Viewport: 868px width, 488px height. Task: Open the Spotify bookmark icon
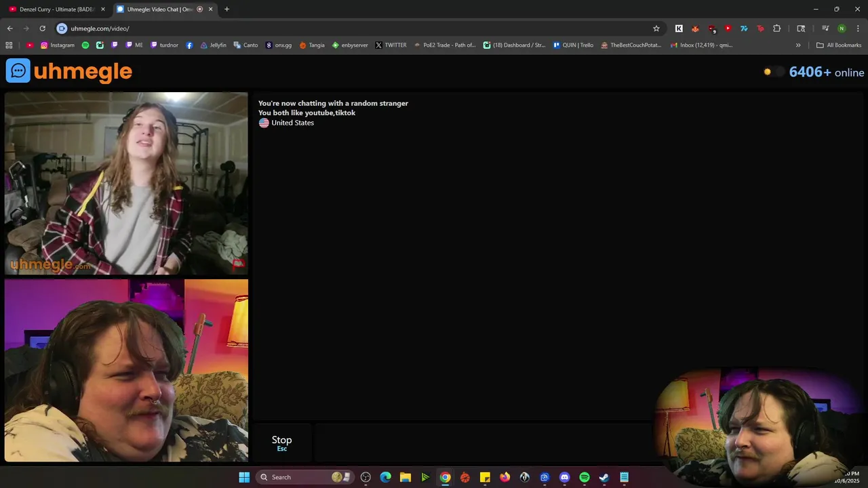coord(85,45)
